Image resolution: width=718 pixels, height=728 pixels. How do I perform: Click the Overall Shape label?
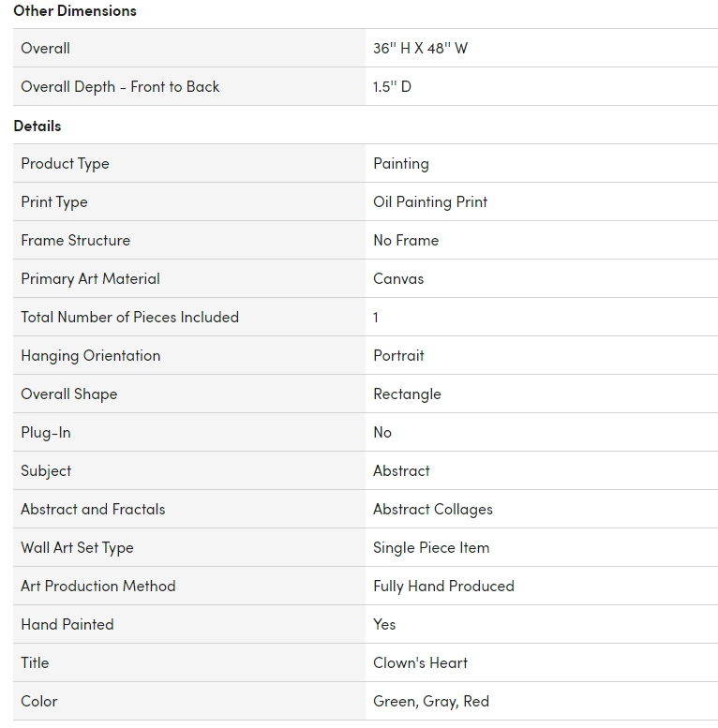[x=68, y=394]
